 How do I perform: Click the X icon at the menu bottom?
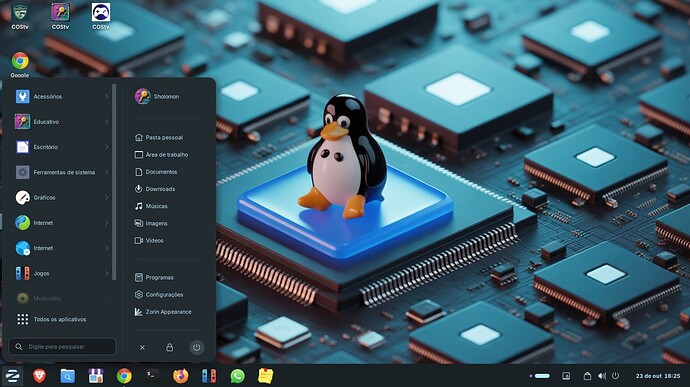point(142,348)
